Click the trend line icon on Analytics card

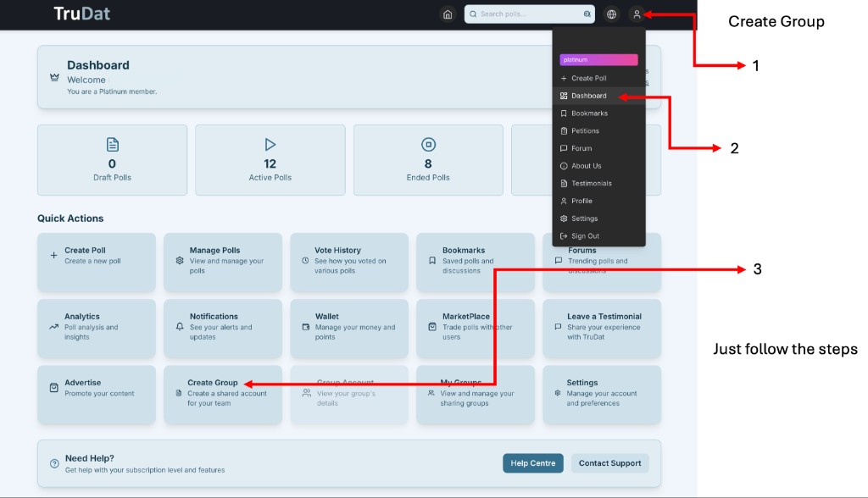pyautogui.click(x=53, y=326)
